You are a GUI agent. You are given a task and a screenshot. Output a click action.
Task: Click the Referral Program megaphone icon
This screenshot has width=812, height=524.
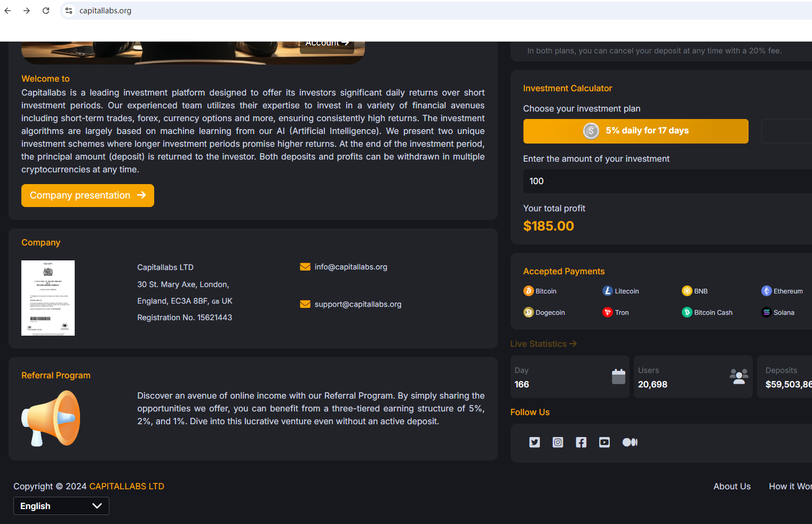point(51,418)
